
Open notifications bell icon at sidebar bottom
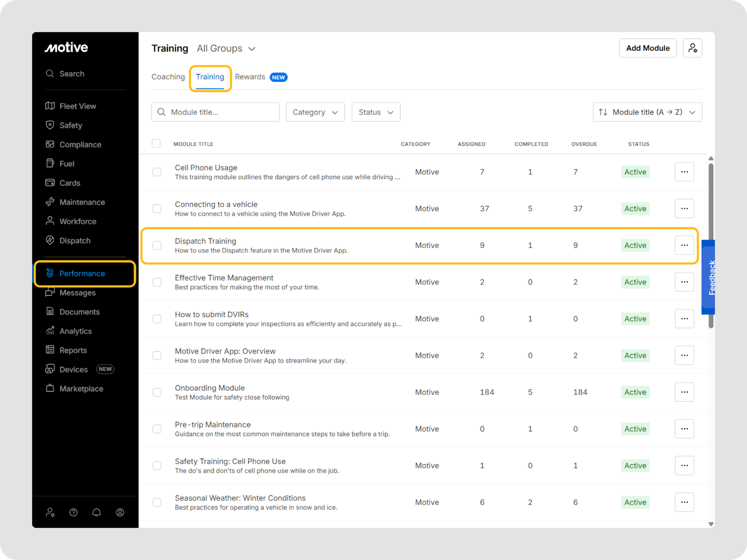97,512
